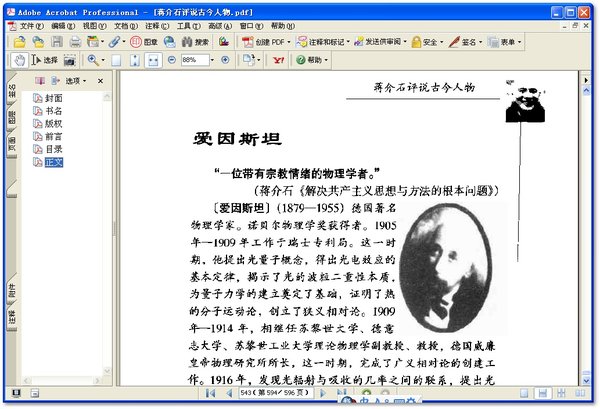Screen dimensions: 600x409
Task: Click the binoculars 搜索 search button
Action: tap(195, 42)
